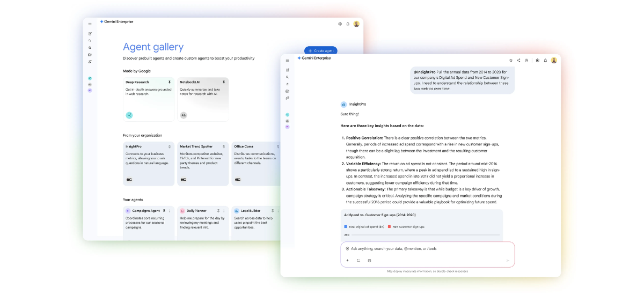Toggle pin on Market Trend Spotter card
The height and width of the screenshot is (295, 644).
tap(224, 146)
